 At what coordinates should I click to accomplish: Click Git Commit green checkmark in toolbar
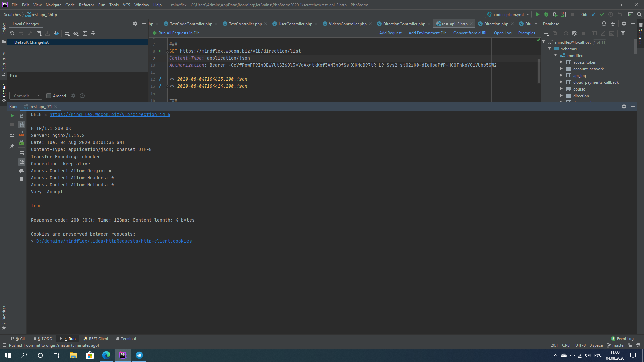point(602,14)
